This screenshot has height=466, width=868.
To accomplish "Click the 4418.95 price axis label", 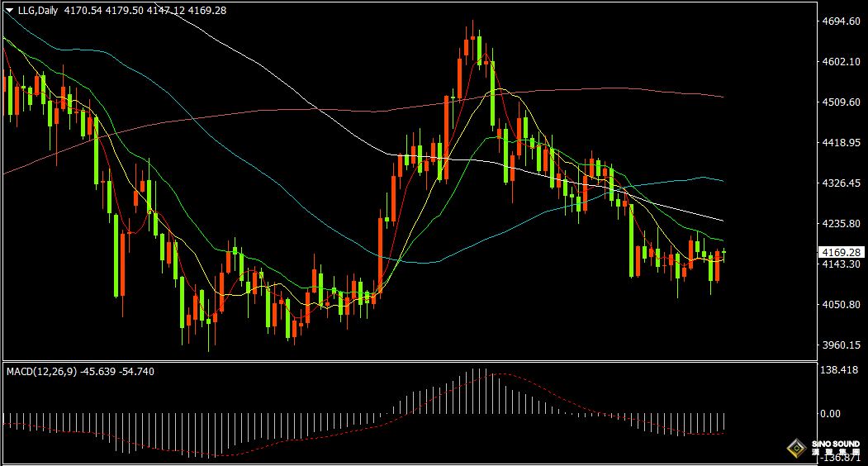I will tap(842, 142).
